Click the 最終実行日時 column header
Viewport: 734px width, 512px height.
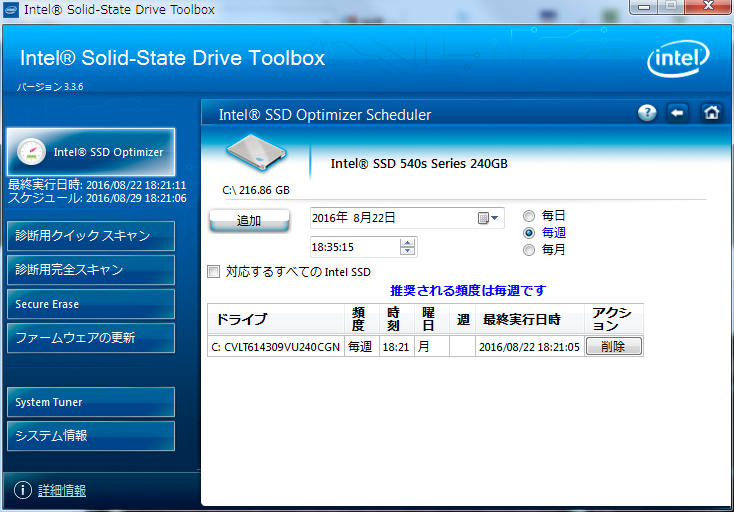pos(530,319)
